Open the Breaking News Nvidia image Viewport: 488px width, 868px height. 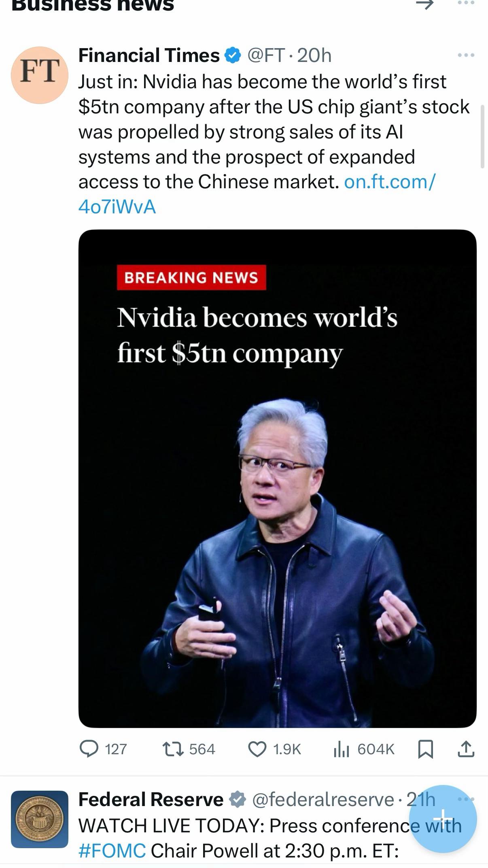click(x=277, y=479)
